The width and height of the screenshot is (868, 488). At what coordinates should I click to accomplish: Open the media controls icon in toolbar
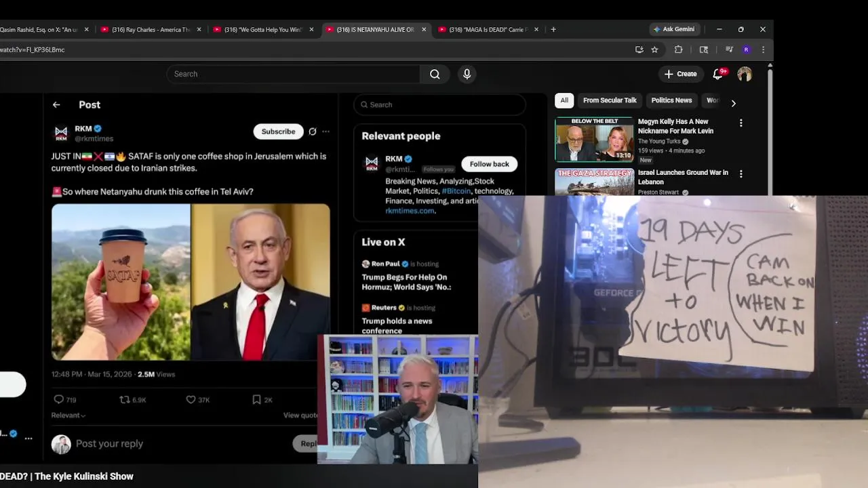[x=729, y=49]
